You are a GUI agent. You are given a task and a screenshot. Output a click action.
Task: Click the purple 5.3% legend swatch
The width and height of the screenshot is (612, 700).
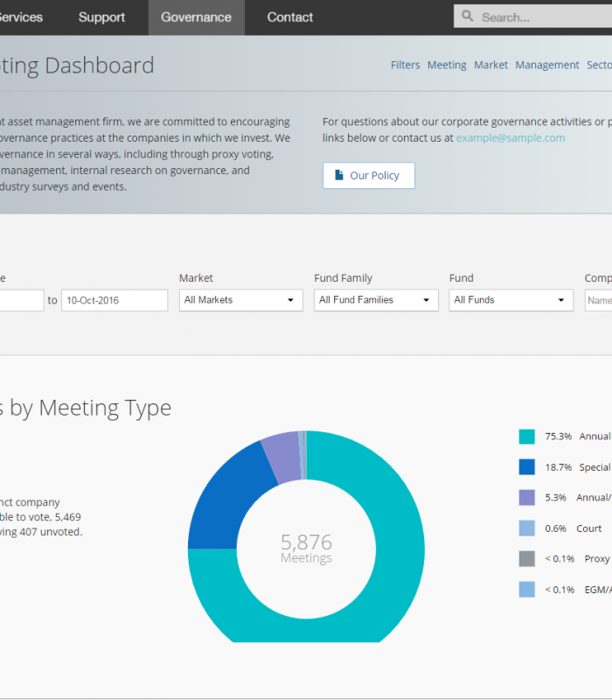[x=526, y=498]
